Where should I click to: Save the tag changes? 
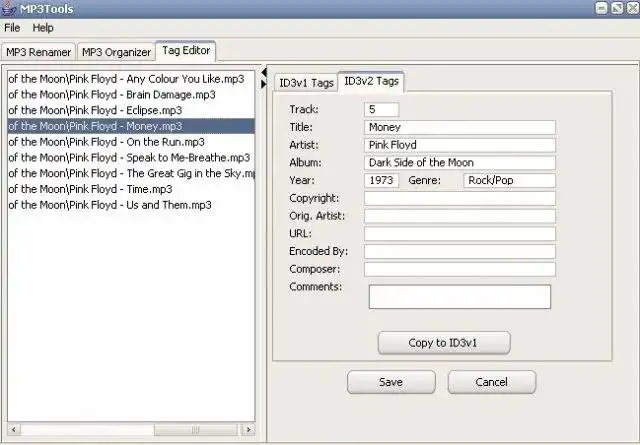tap(391, 382)
